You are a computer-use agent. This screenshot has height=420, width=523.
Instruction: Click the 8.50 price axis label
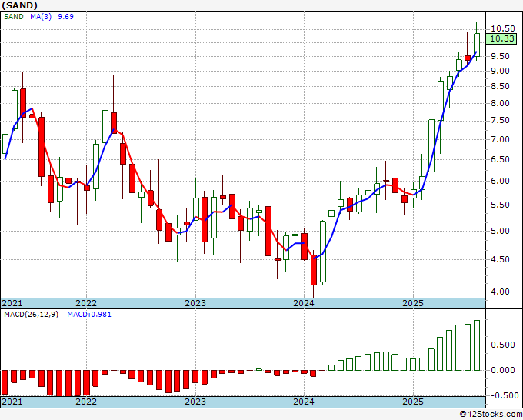pos(501,86)
